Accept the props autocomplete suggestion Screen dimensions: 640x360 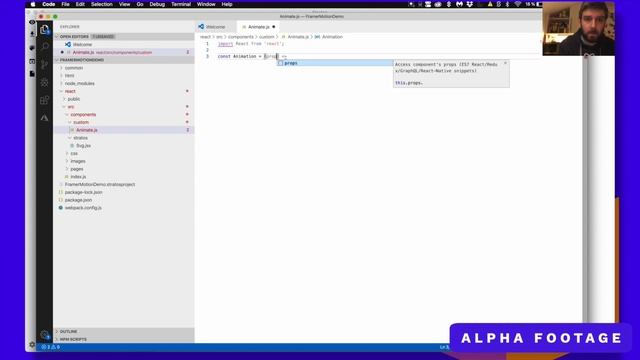tap(334, 63)
